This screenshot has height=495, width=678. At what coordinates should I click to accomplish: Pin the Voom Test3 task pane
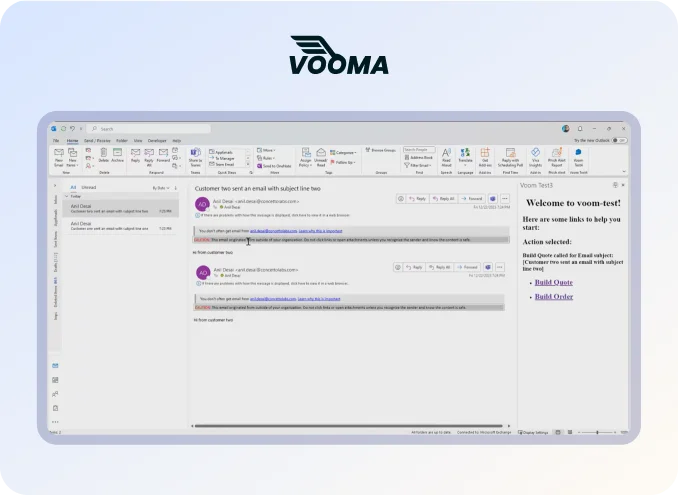[x=615, y=185]
